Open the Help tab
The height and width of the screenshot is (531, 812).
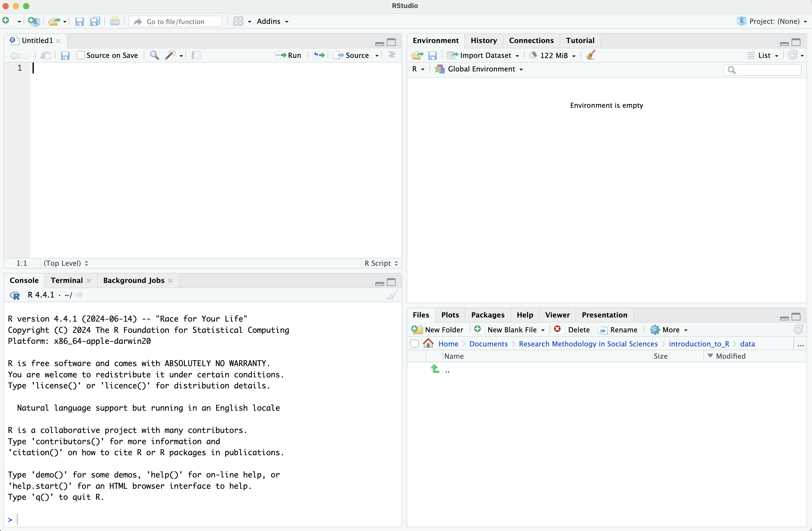(525, 315)
